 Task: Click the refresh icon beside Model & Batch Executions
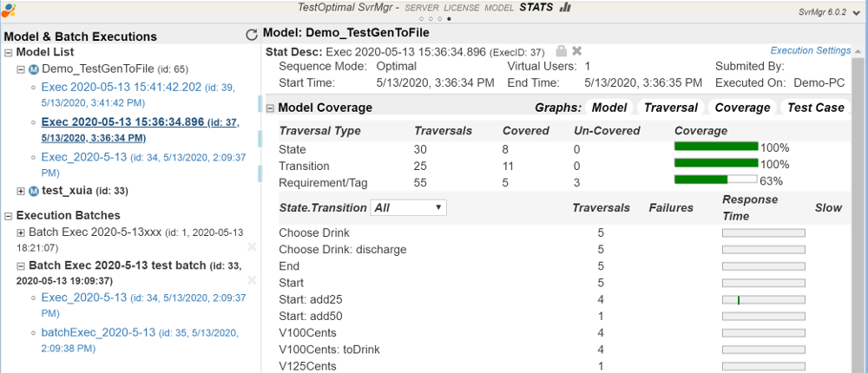pyautogui.click(x=252, y=36)
